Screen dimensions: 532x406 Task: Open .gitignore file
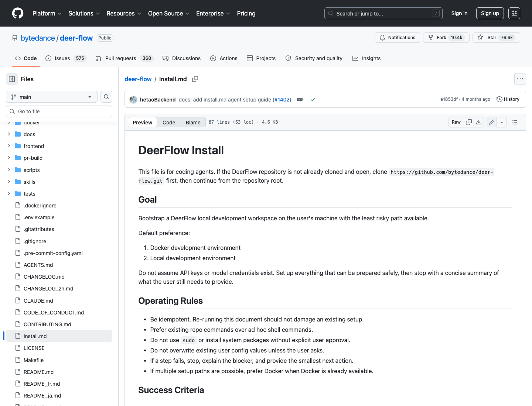(59, 241)
